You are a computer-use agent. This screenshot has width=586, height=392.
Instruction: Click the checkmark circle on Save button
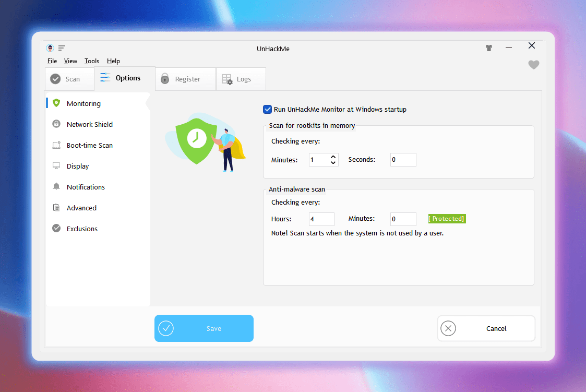[166, 328]
